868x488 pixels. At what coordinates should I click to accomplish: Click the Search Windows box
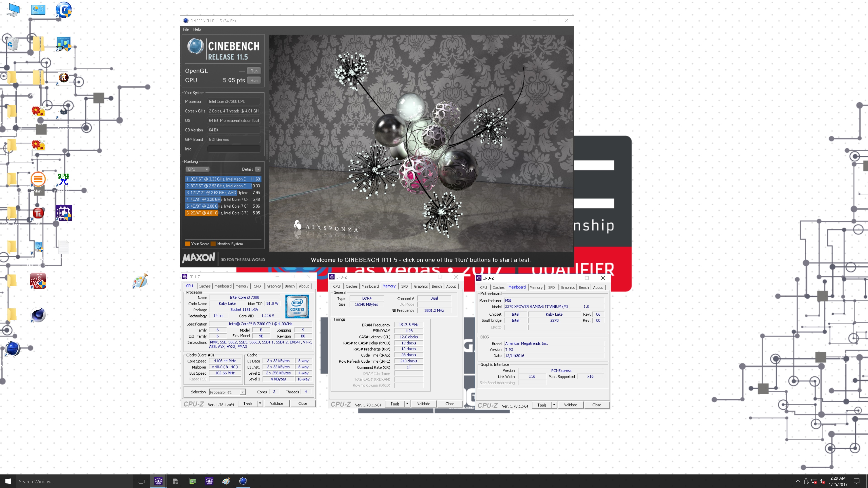[x=74, y=481]
